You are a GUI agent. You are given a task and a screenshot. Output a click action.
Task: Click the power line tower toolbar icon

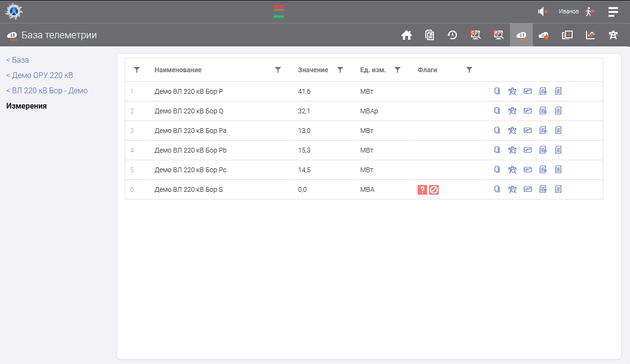[613, 35]
